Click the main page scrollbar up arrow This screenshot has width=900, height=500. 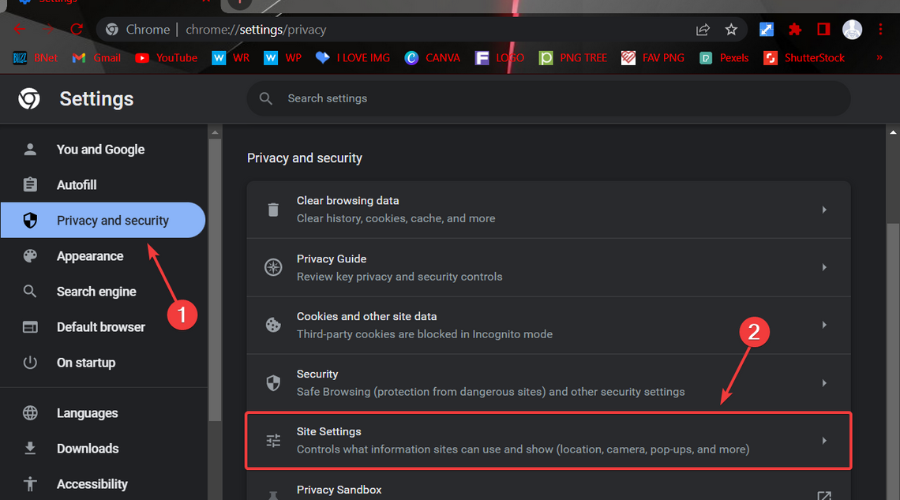point(893,133)
